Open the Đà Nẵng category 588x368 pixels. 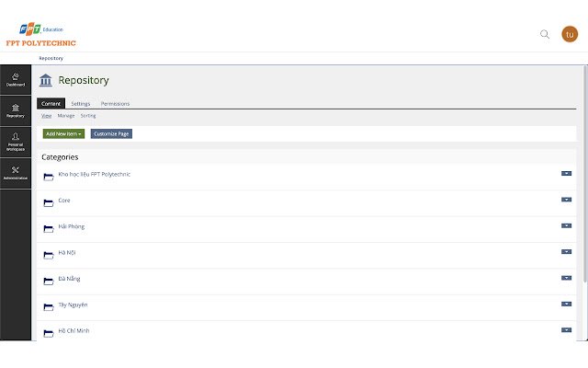tap(69, 279)
